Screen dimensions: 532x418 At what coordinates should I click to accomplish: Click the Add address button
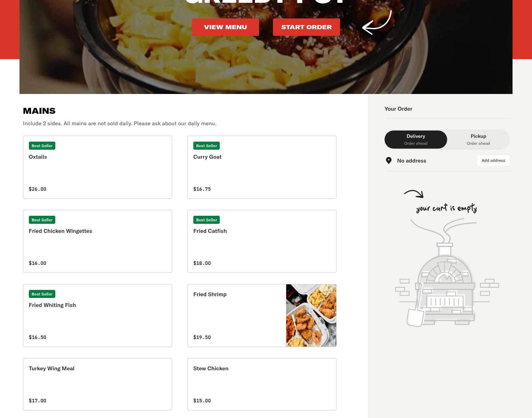tap(493, 160)
